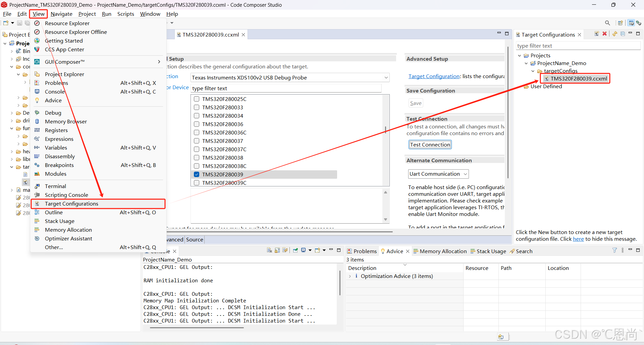
Task: Collapse the targetConfigs folder node
Action: [533, 71]
